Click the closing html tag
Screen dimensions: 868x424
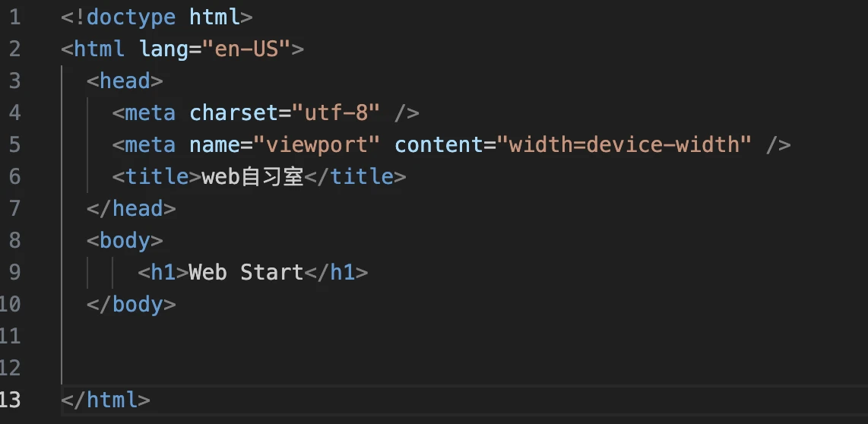coord(105,400)
